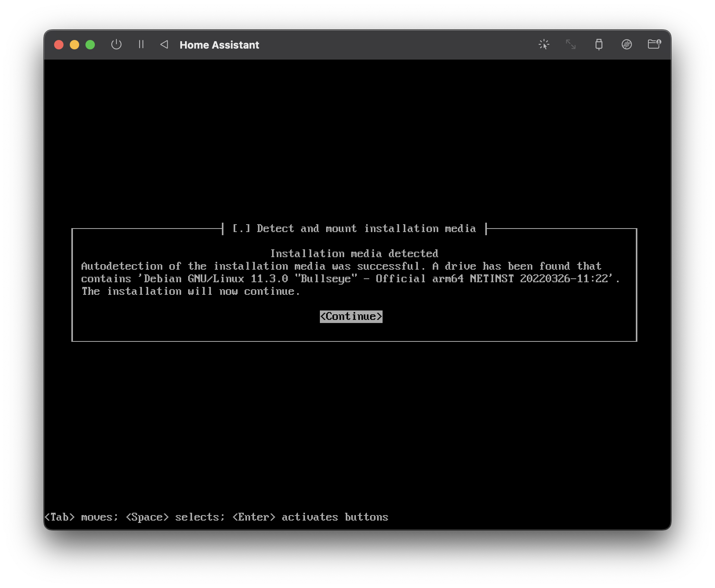
Task: Click inside the VM console display area
Action: coord(353,412)
